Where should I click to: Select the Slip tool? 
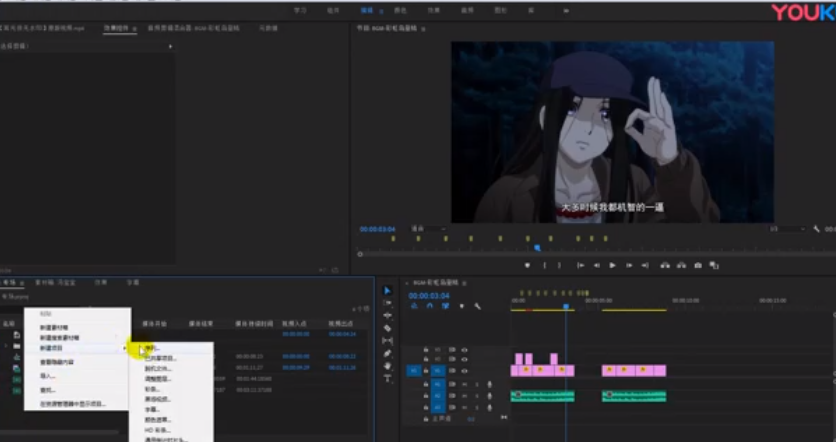[388, 341]
